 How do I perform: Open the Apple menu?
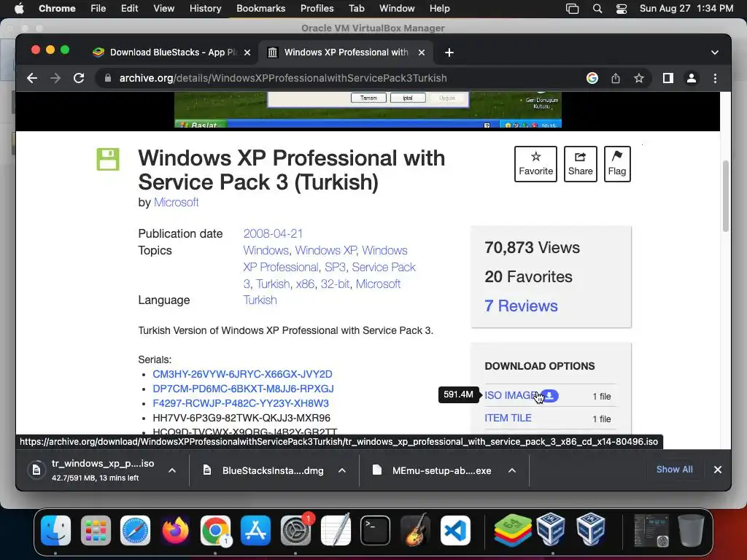(x=19, y=9)
